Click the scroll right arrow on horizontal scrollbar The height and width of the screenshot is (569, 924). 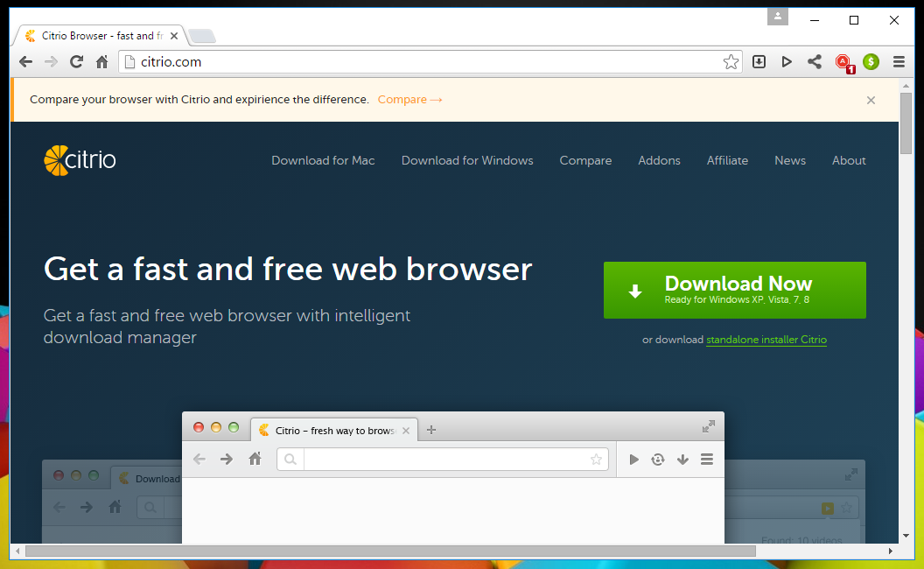[x=891, y=551]
